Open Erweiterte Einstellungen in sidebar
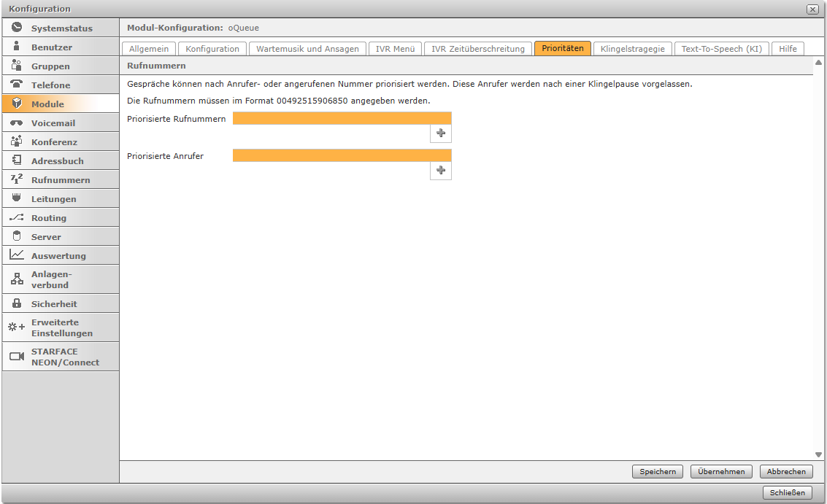The height and width of the screenshot is (504, 827). click(x=61, y=327)
